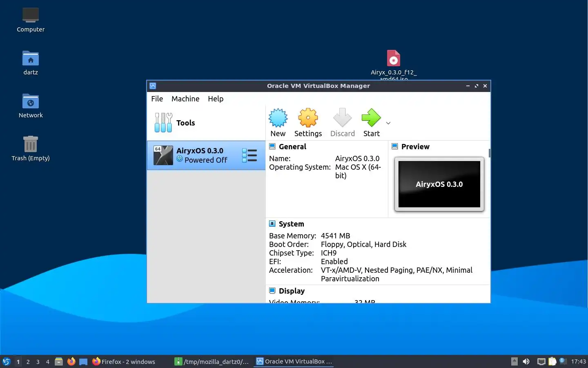The image size is (588, 368).
Task: Switch to /tmp/mozilla_dartz0 taskbar window
Action: 212,361
